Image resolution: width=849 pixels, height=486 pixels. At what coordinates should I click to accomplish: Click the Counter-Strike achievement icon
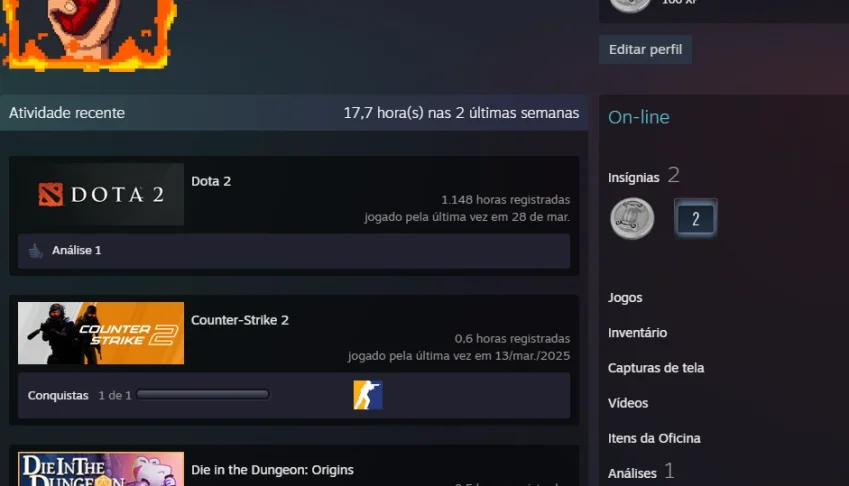(368, 395)
